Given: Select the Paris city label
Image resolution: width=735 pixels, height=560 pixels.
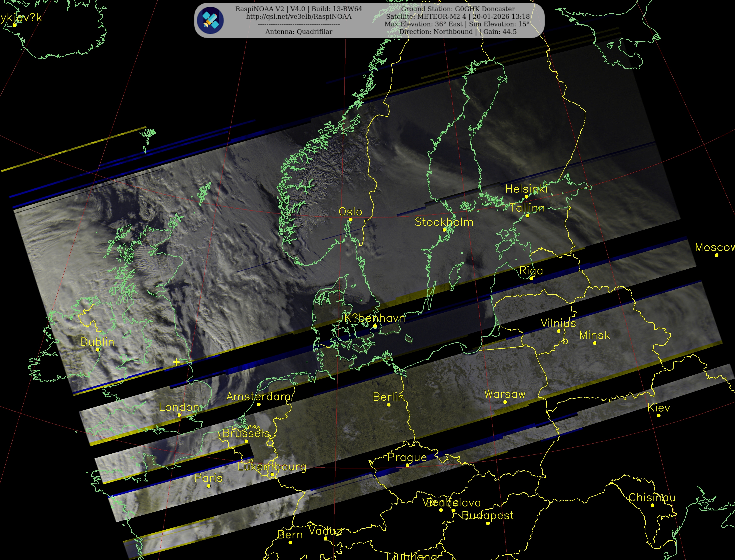Looking at the screenshot, I should (208, 478).
